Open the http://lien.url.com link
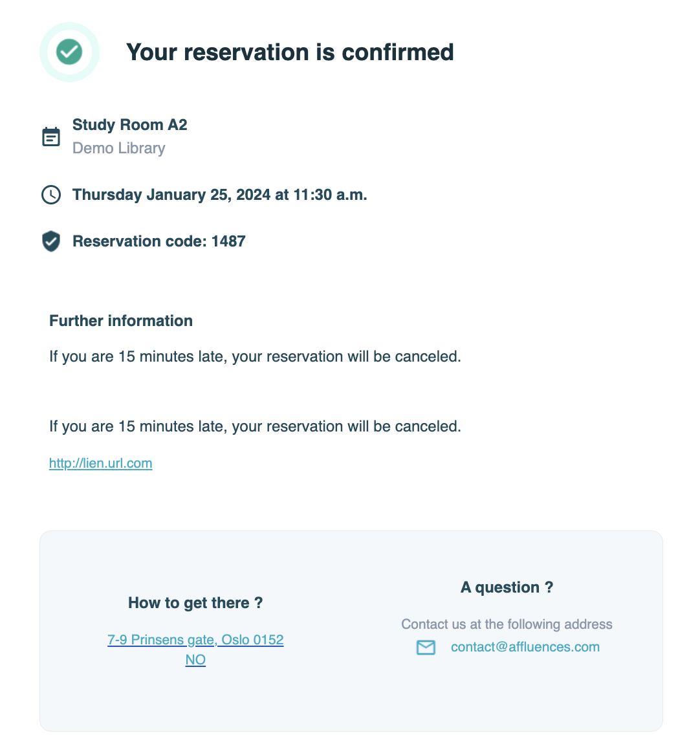 tap(101, 463)
